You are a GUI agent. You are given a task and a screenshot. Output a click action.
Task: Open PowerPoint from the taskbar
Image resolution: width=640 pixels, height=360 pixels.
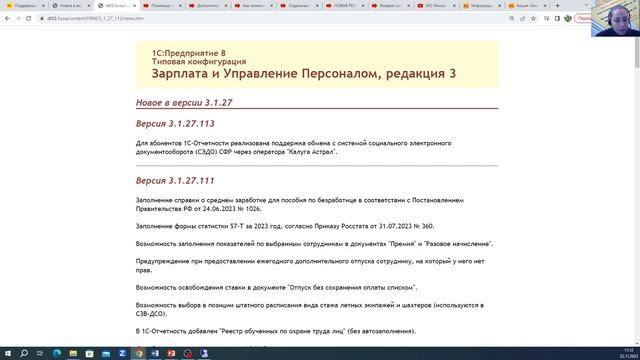pyautogui.click(x=171, y=353)
